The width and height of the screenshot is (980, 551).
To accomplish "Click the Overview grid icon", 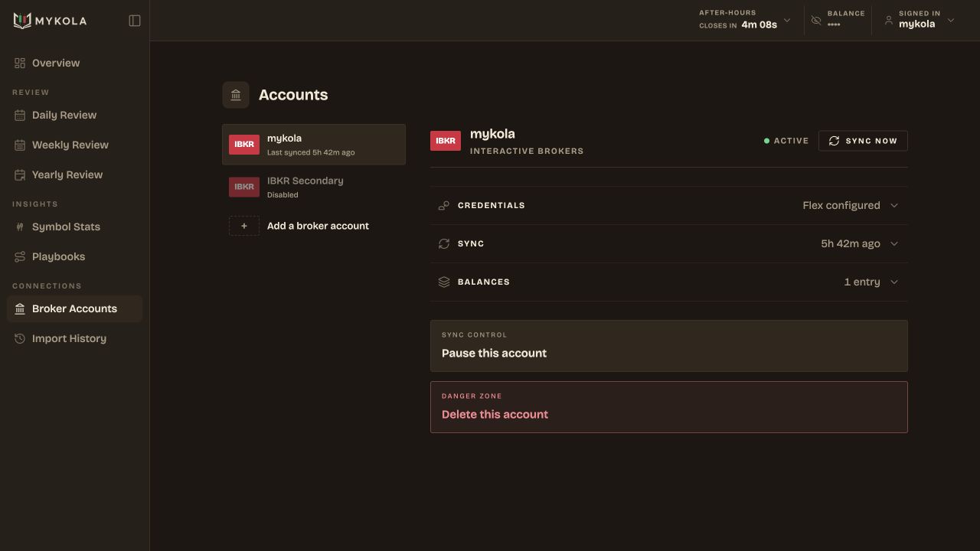I will tap(20, 63).
